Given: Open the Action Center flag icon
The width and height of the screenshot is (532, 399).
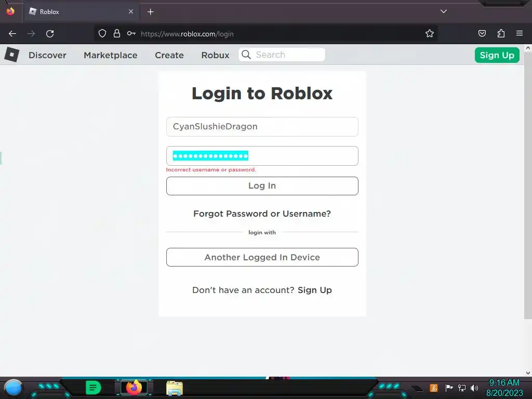Looking at the screenshot, I should pyautogui.click(x=449, y=388).
